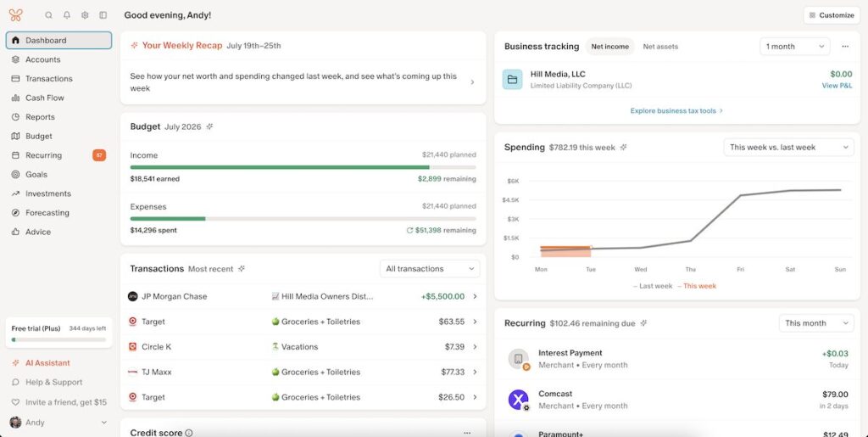Viewport: 868px width, 437px height.
Task: Go to Goals page
Action: [58, 175]
